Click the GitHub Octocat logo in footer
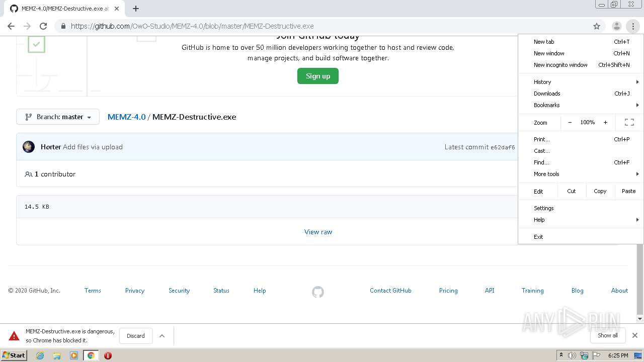Viewport: 644px width, 362px height. coord(318,292)
